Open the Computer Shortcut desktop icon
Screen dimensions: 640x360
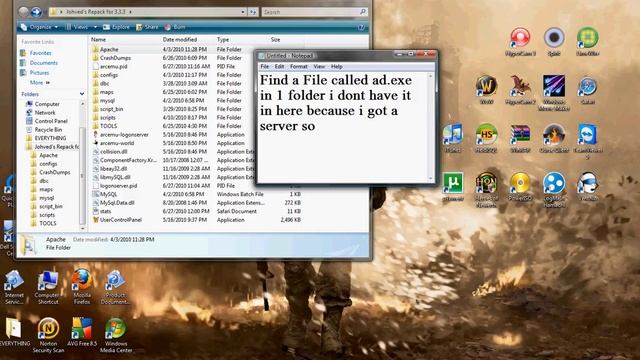coord(47,287)
